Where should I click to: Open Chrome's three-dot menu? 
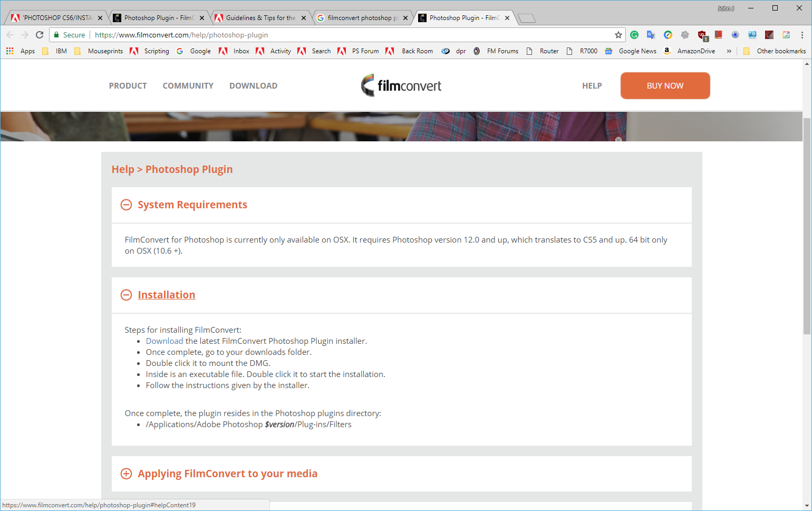tap(802, 35)
